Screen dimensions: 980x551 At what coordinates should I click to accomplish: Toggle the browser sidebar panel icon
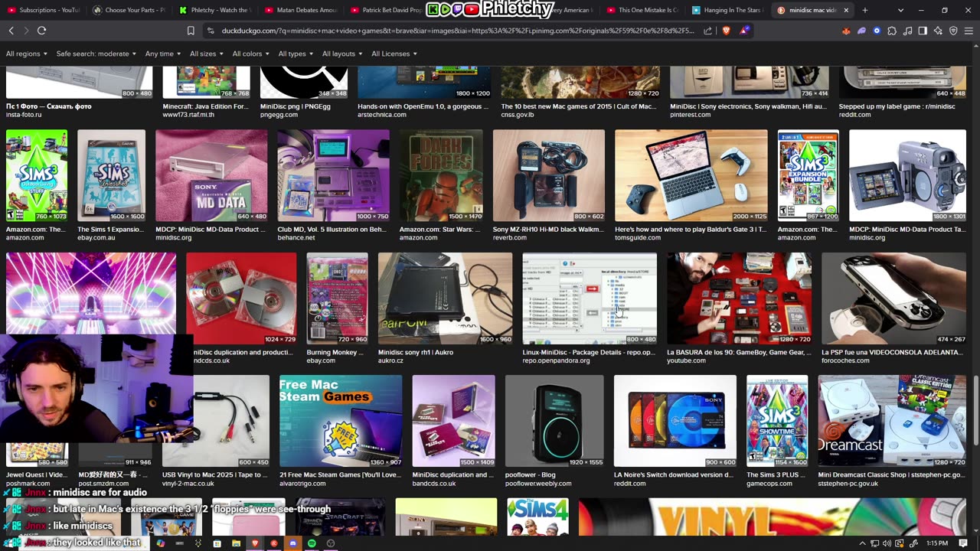tap(923, 31)
